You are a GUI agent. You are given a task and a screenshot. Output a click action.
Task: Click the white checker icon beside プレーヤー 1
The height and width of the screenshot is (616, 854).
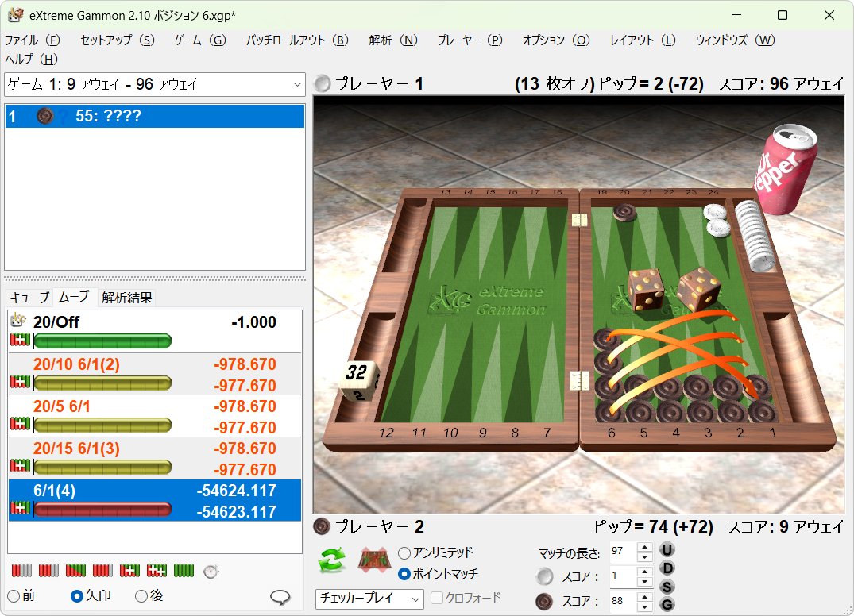point(323,83)
